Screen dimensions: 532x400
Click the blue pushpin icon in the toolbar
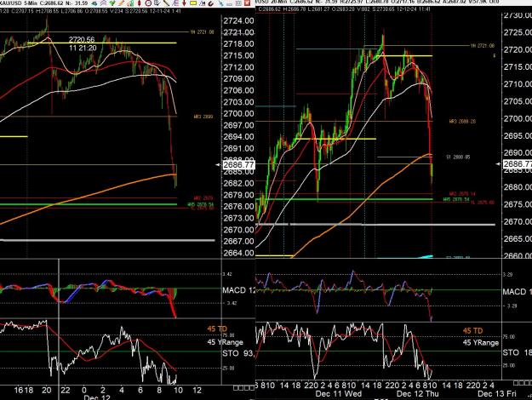coord(220,3)
